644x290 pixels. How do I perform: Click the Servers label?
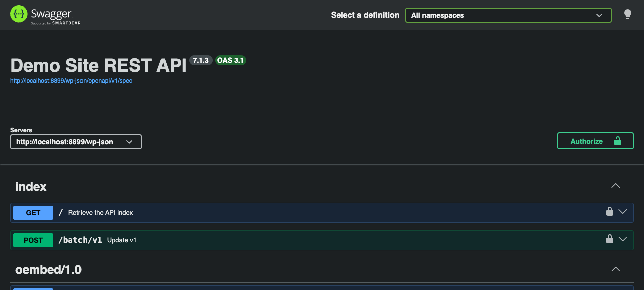click(x=21, y=130)
